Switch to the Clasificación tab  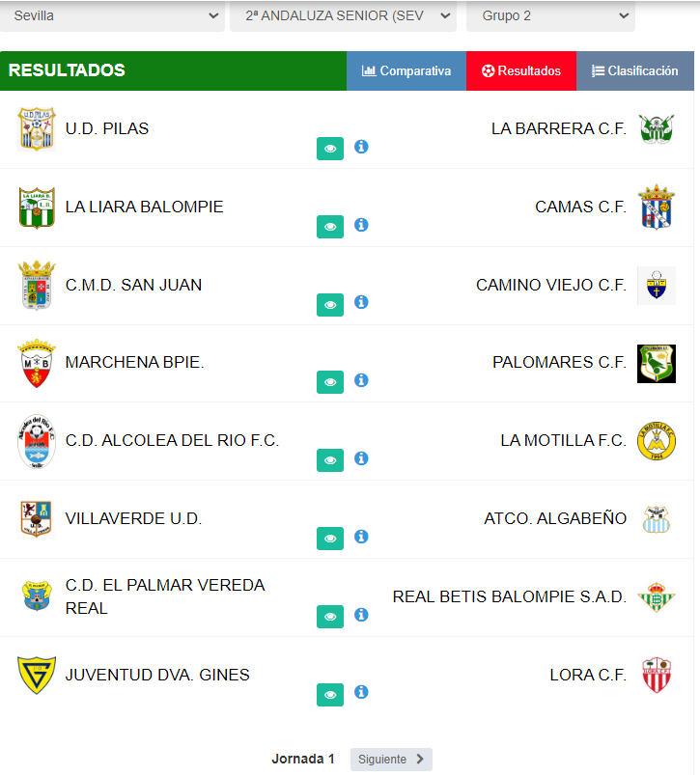(x=635, y=71)
